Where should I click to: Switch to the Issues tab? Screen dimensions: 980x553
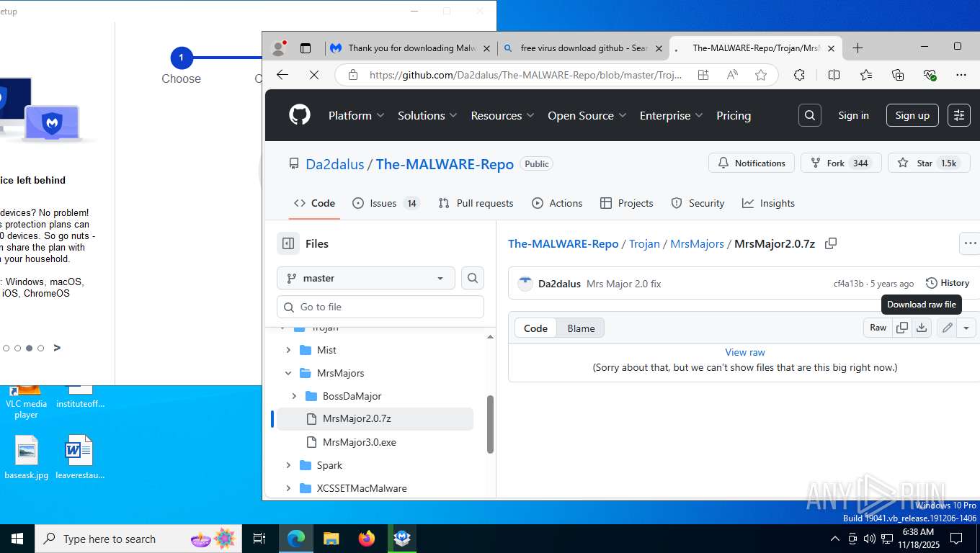(x=386, y=203)
